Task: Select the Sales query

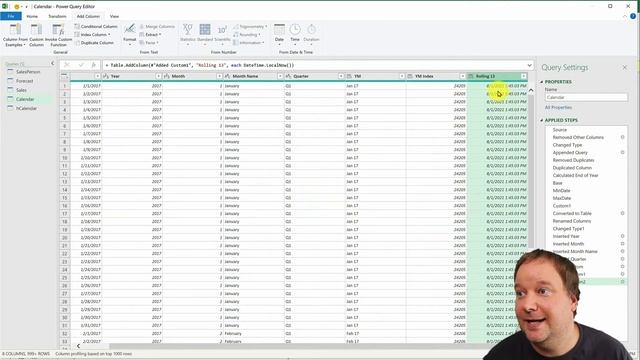Action: [x=21, y=90]
